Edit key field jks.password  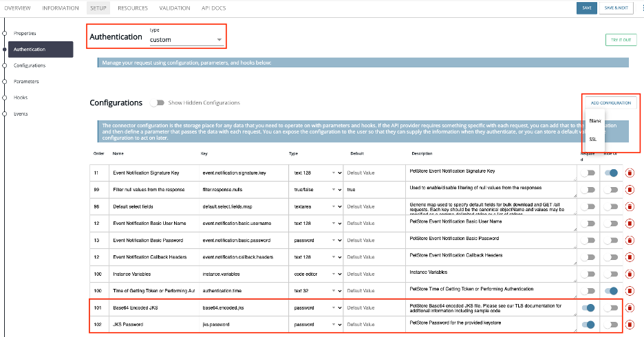(x=244, y=324)
